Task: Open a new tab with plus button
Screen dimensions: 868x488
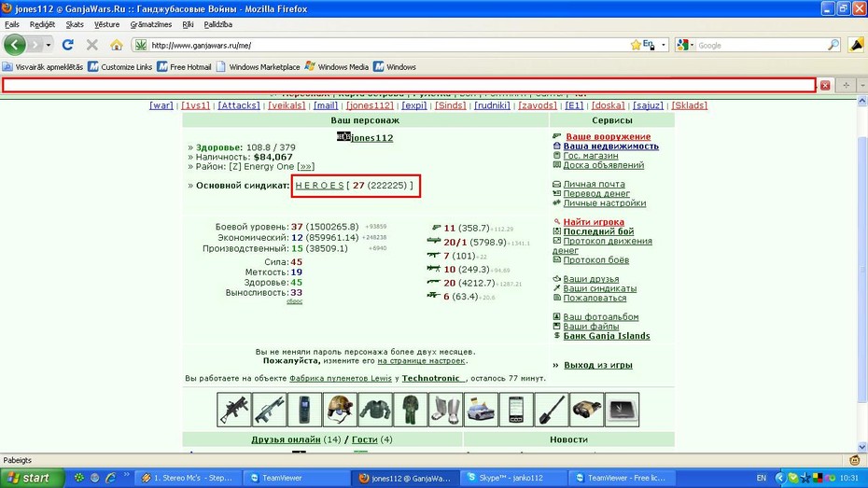Action: [x=846, y=85]
